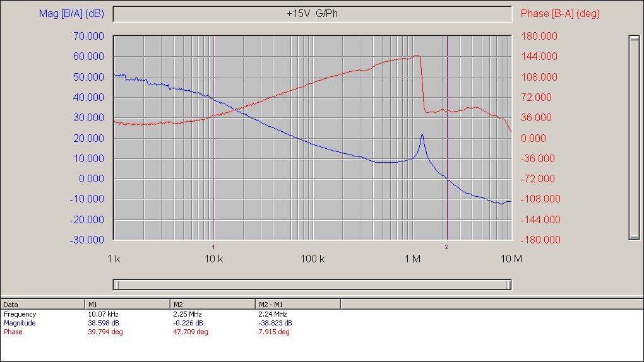Click the top handle of vertical scrollbar

click(634, 39)
